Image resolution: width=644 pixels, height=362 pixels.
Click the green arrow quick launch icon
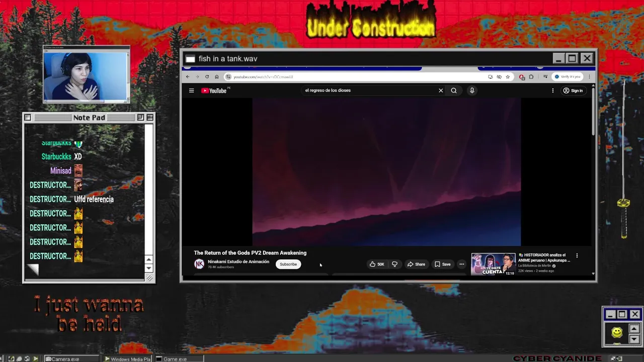(35, 359)
